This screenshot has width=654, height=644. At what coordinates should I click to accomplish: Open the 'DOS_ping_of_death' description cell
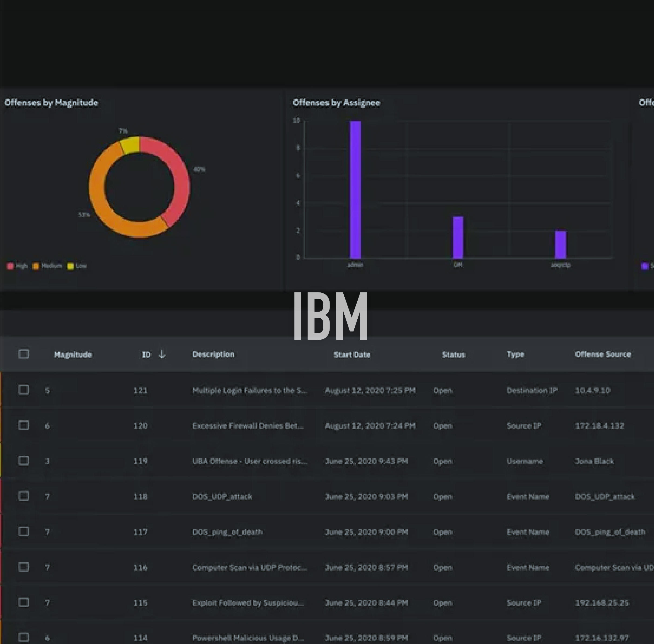(x=227, y=532)
